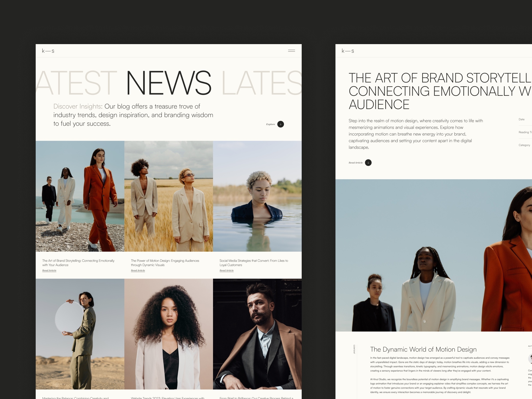
Task: Click the hamburger menu icon
Action: pos(291,50)
